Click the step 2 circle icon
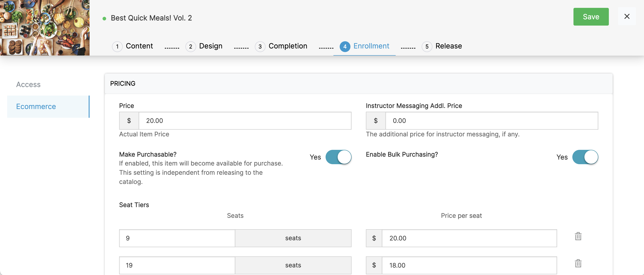Screen dimensions: 644x275 (191, 47)
